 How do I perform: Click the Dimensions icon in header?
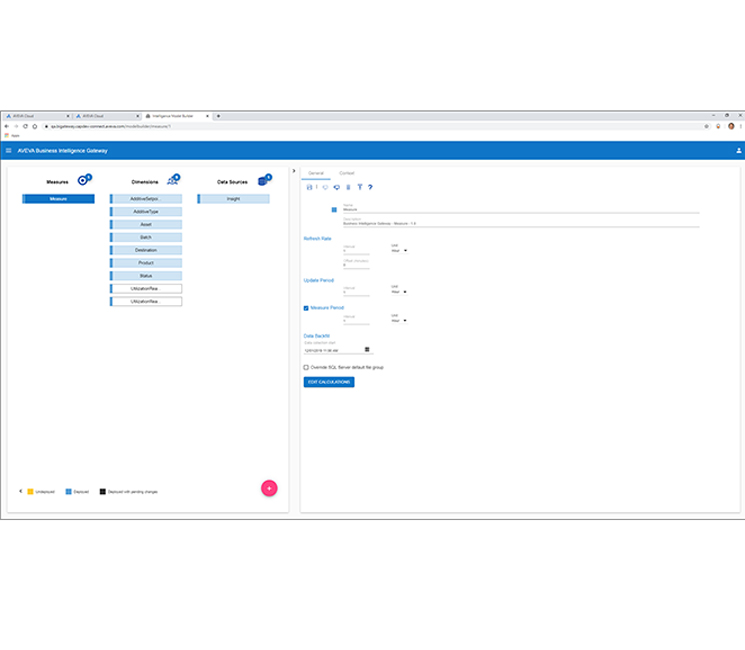coord(173,180)
